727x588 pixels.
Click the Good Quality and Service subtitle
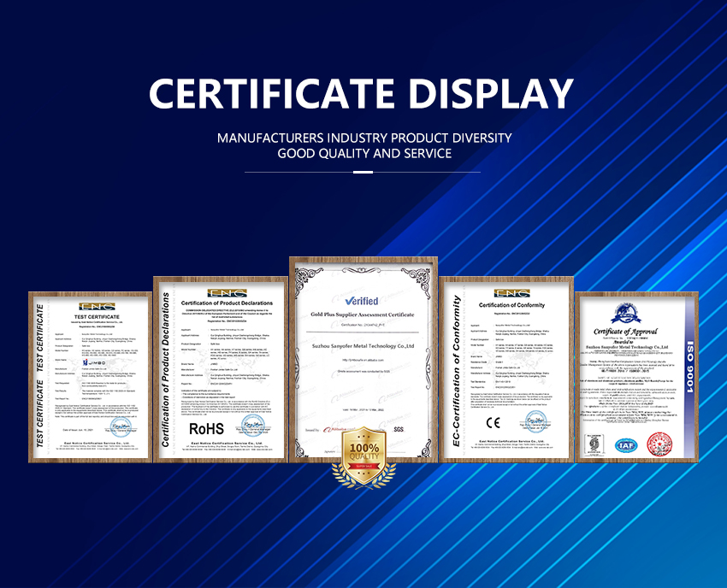363,154
